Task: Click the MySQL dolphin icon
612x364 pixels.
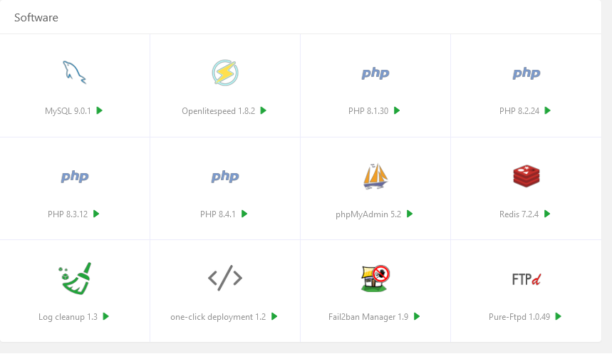Action: click(74, 73)
